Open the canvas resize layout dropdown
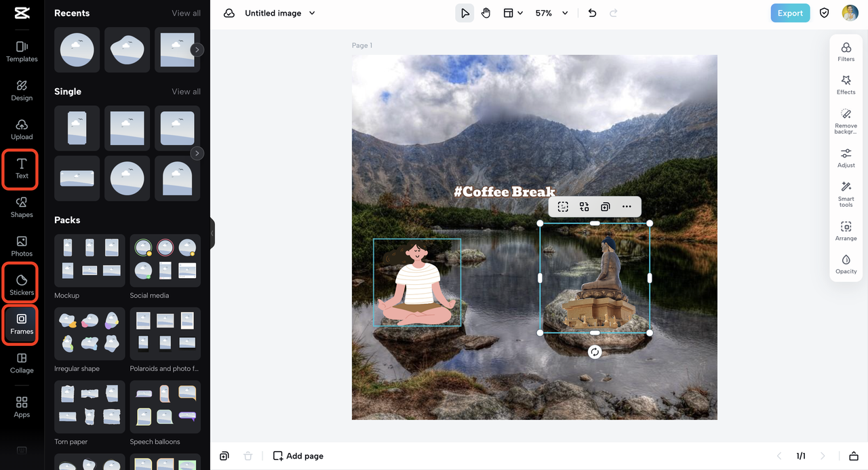This screenshot has width=868, height=470. pos(513,13)
